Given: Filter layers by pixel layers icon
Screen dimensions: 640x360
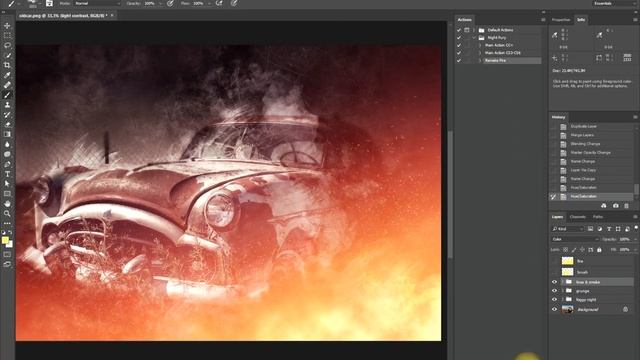Looking at the screenshot, I should click(x=590, y=229).
